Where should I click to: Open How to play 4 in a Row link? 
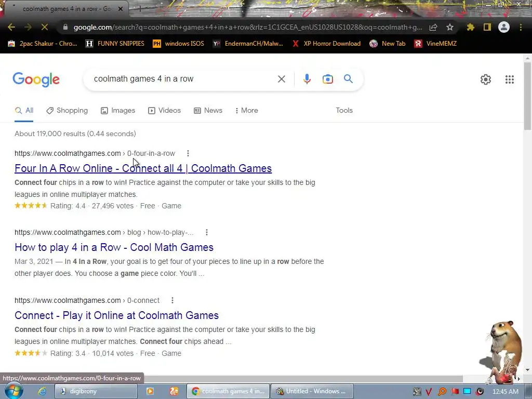tap(114, 247)
